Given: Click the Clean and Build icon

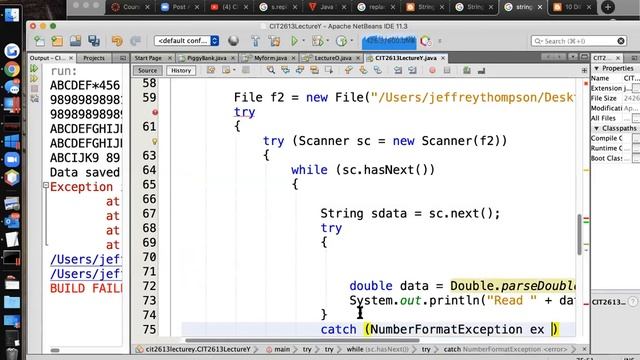Looking at the screenshot, I should 274,41.
